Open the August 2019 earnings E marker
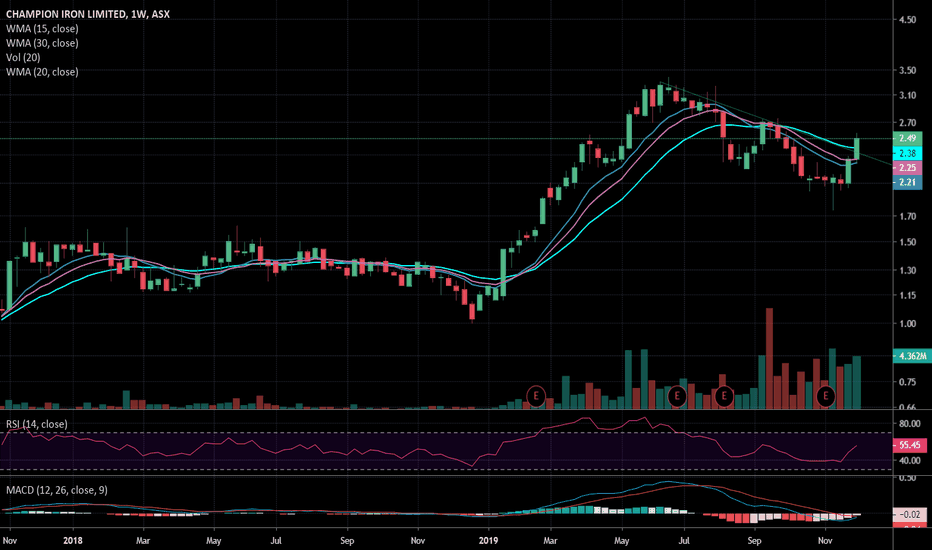 [724, 396]
